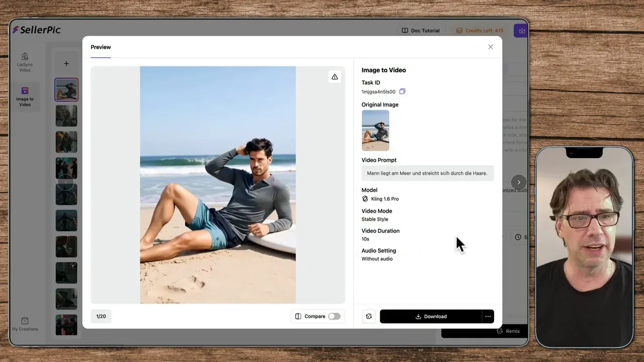This screenshot has width=644, height=362.
Task: Go to next item with right arrow
Action: click(519, 182)
